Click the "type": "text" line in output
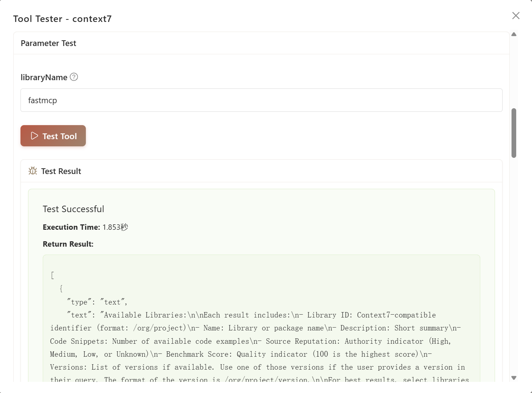The width and height of the screenshot is (532, 393). point(97,302)
